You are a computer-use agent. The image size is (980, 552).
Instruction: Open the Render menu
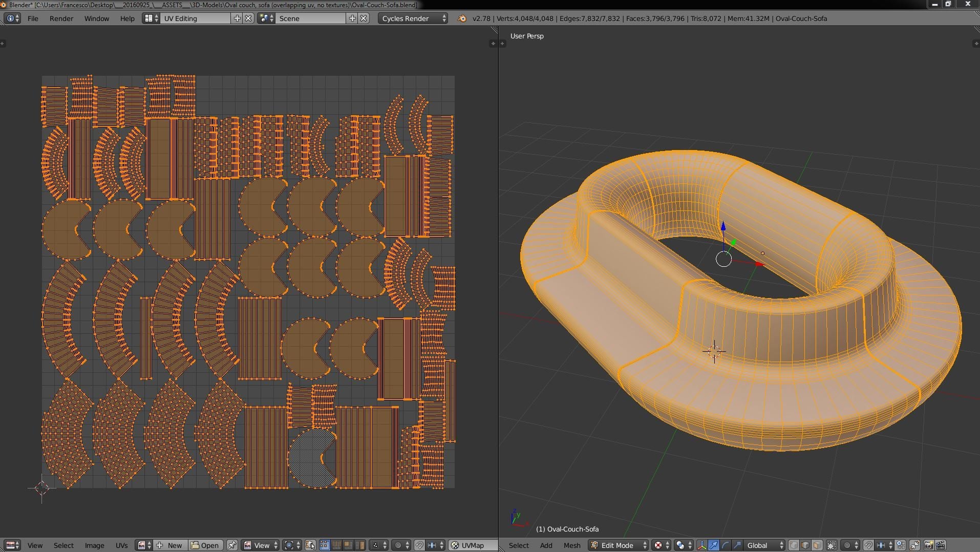[x=61, y=18]
